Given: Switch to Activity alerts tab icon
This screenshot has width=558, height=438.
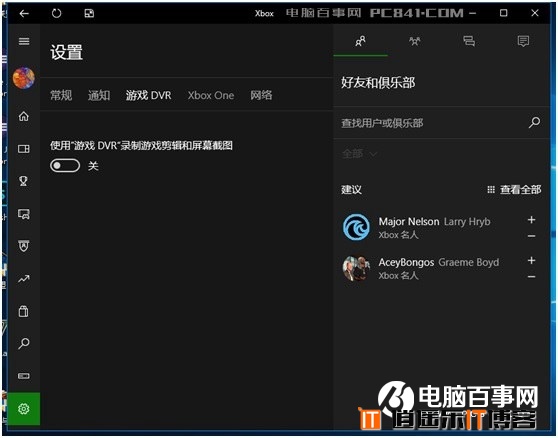Looking at the screenshot, I should [x=523, y=41].
